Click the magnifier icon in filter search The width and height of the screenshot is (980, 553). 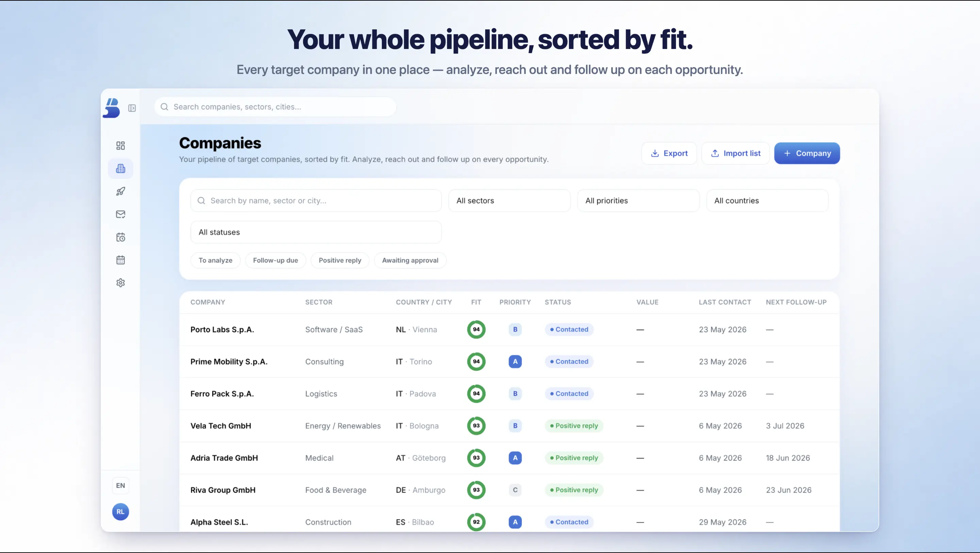[201, 201]
